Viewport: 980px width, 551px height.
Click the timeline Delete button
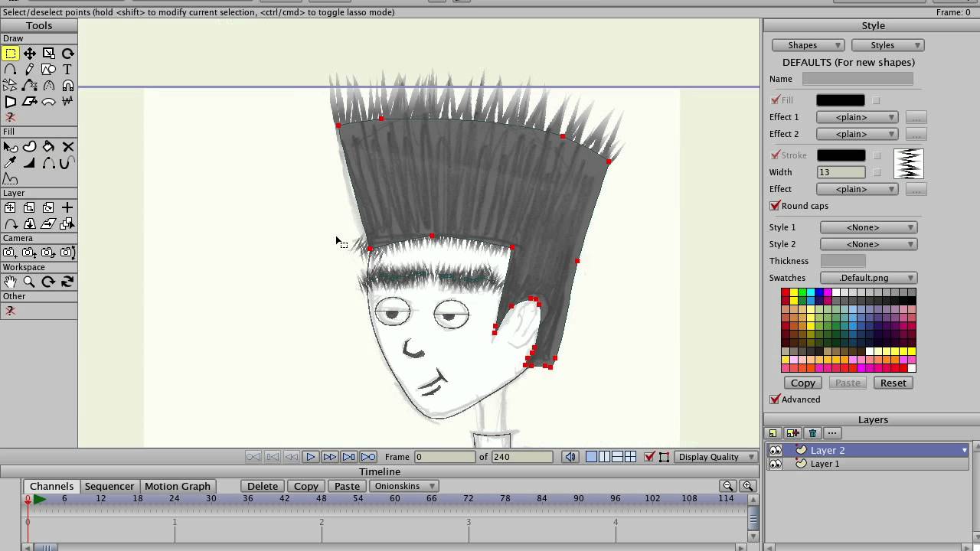263,486
